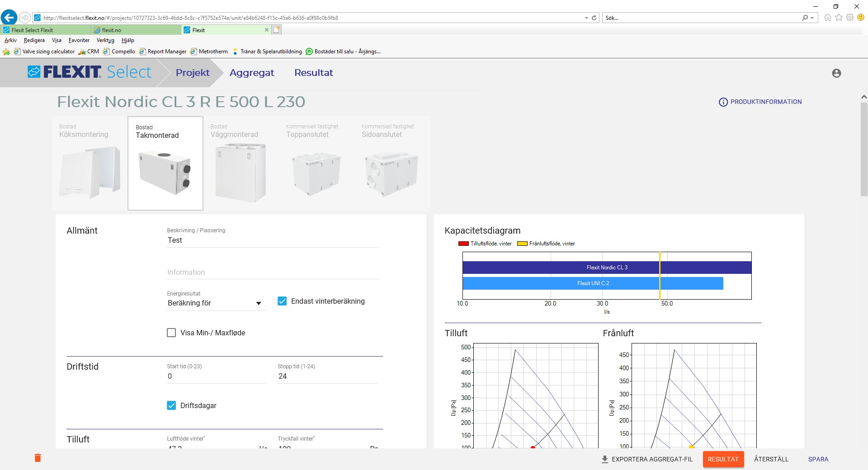Go to Projekt step
Screen dimensions: 868x470
[193, 73]
